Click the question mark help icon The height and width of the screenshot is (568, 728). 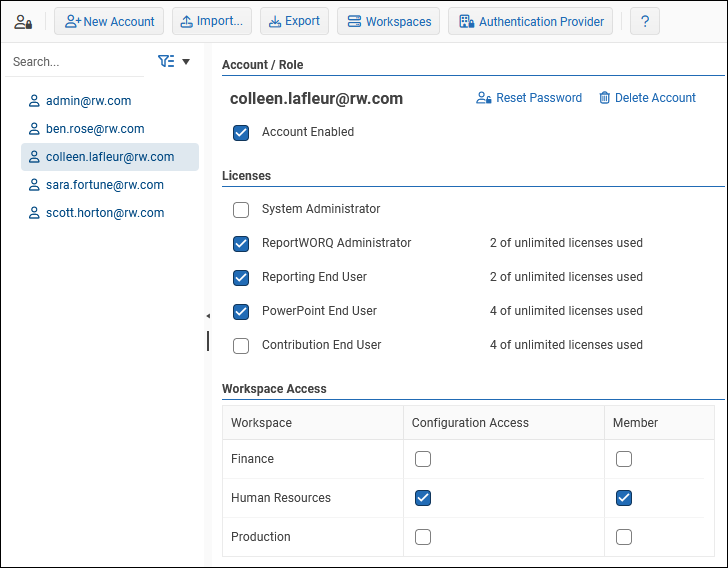(645, 22)
